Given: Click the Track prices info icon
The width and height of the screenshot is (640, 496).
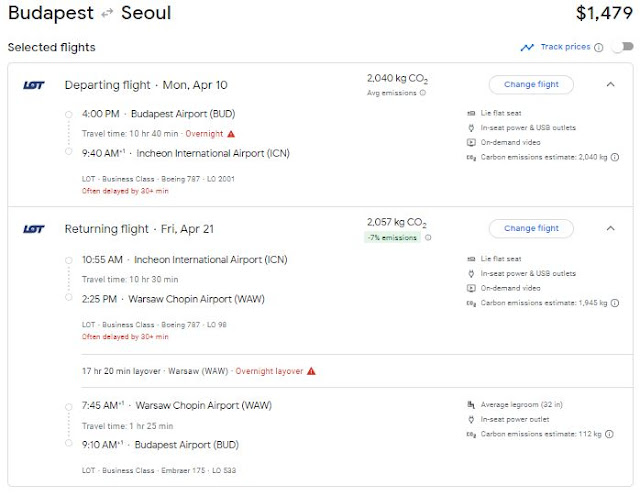Looking at the screenshot, I should pos(599,47).
